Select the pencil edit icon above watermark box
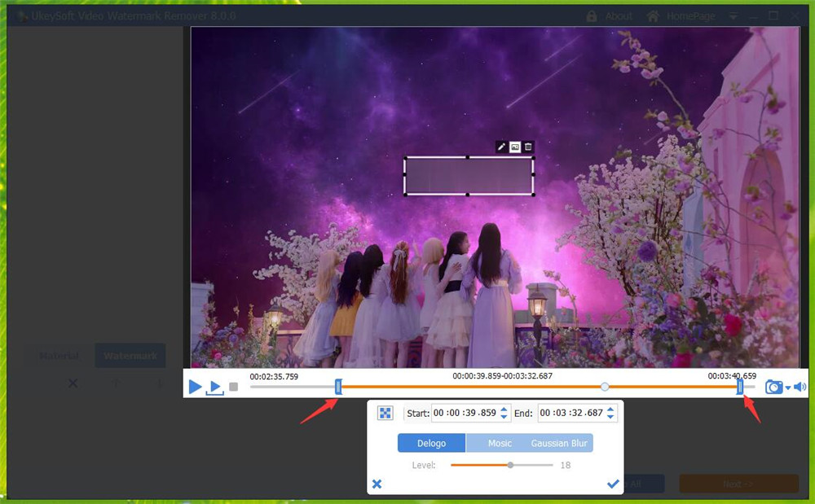815x504 pixels. coord(500,147)
